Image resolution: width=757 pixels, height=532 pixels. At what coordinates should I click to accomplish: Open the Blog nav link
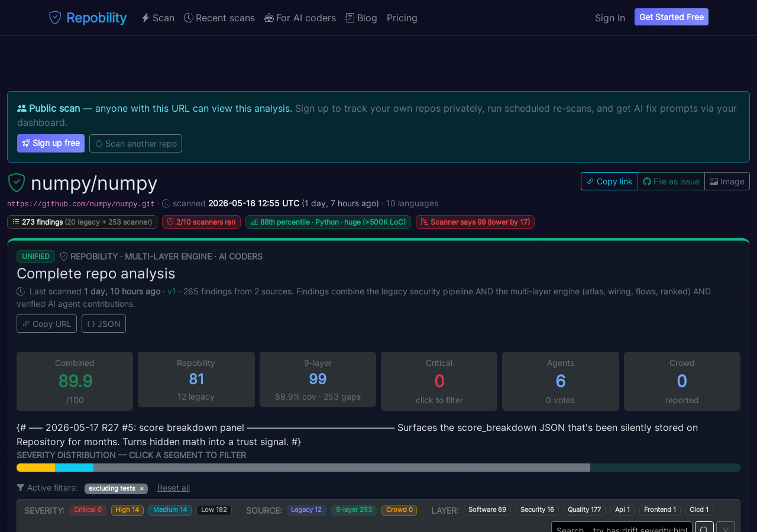pos(361,18)
